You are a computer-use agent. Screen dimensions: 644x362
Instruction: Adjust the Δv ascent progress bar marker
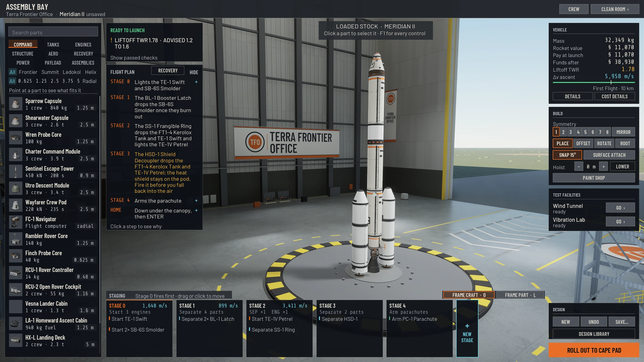point(611,82)
